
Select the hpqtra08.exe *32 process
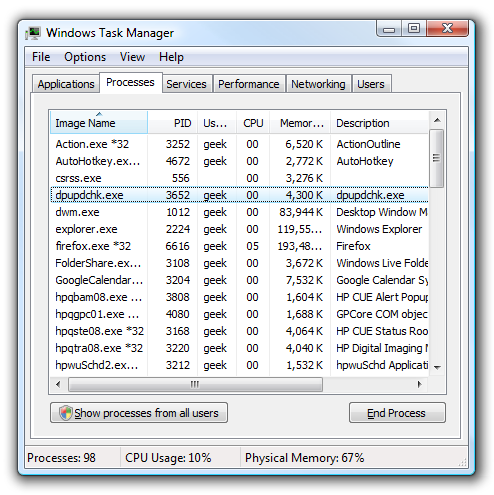tap(239, 348)
